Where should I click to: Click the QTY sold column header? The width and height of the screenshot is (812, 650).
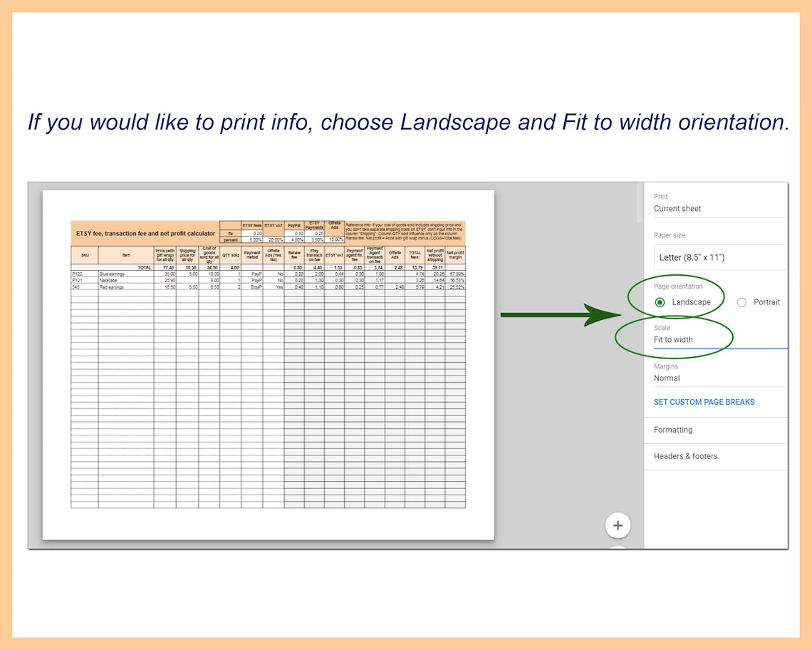(x=231, y=255)
